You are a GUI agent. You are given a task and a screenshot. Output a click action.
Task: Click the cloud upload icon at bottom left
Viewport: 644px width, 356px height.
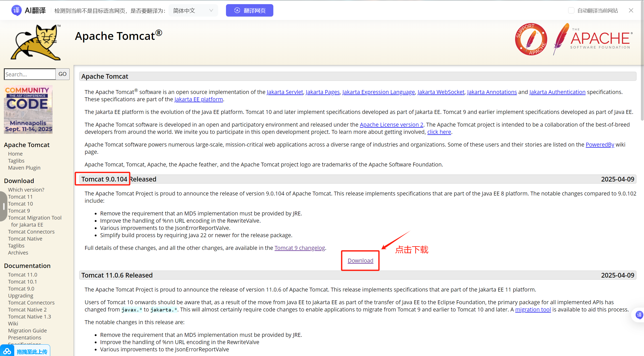tap(7, 351)
